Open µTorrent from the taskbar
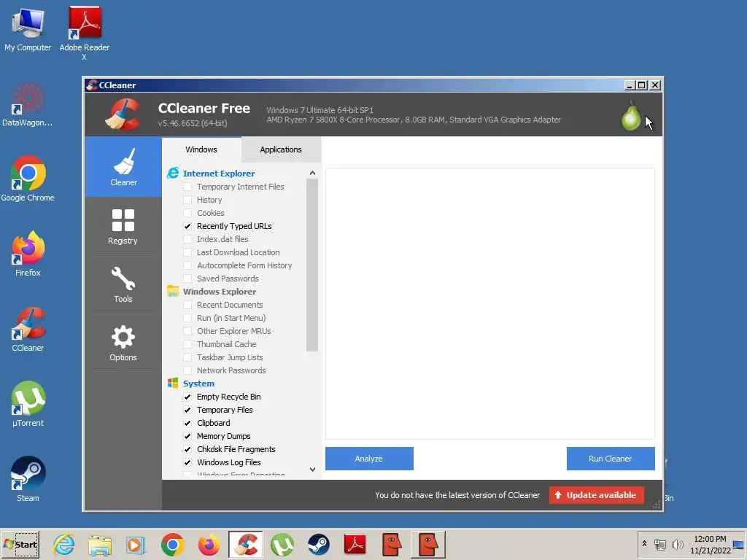 coord(282,544)
